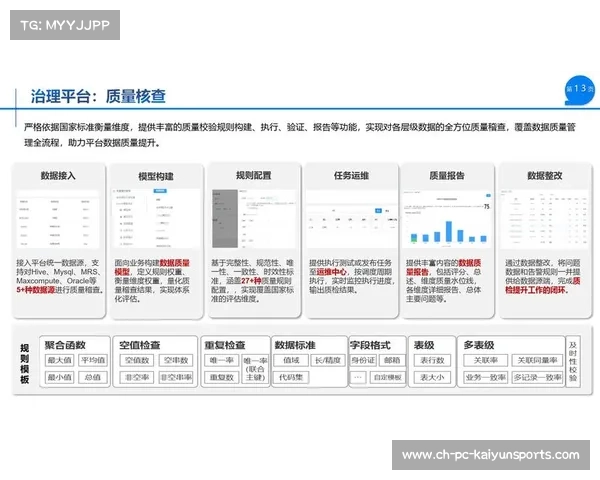This screenshot has width=600, height=480.
Task: Click the vertical 及时性校验 box
Action: click(573, 362)
